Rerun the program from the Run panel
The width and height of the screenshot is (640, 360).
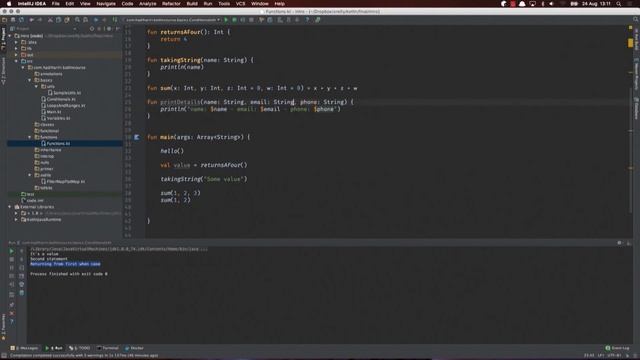pyautogui.click(x=11, y=251)
